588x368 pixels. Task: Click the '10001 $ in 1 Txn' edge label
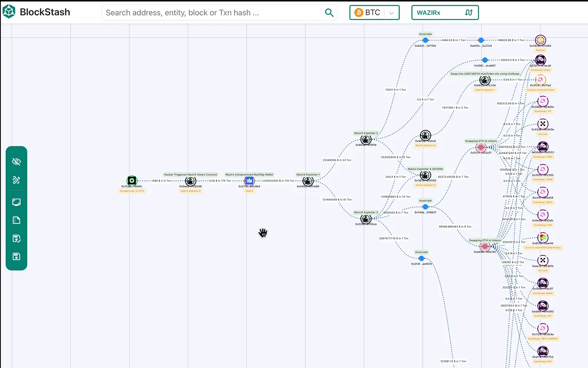[x=396, y=90]
